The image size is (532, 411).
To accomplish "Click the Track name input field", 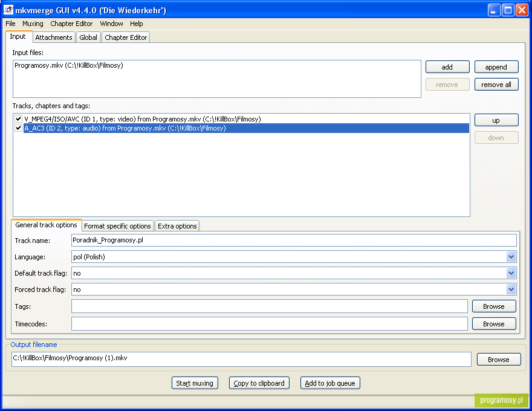I will (294, 240).
